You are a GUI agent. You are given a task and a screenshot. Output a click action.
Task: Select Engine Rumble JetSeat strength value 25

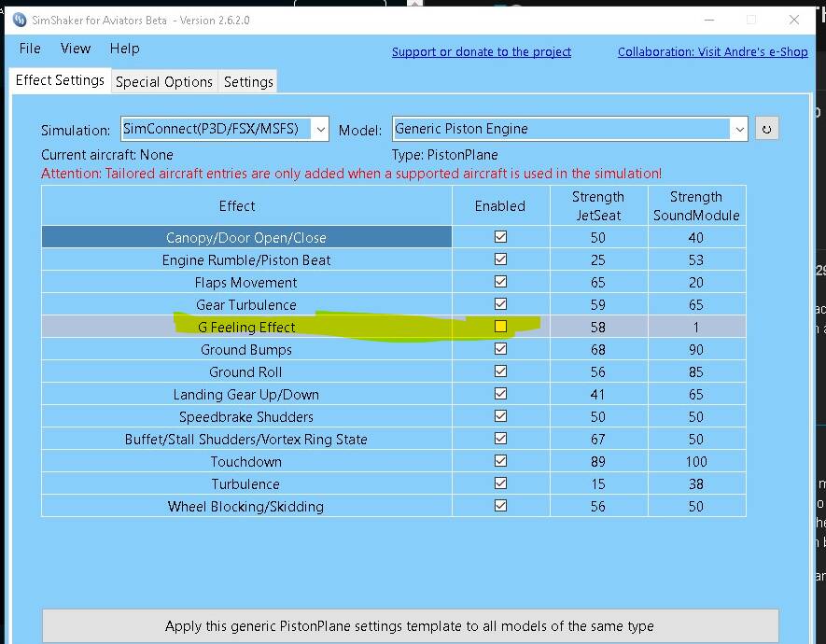tap(597, 259)
